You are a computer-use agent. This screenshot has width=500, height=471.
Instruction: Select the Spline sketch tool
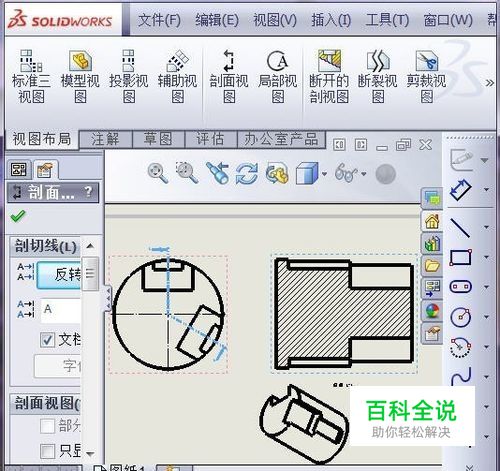pyautogui.click(x=461, y=376)
